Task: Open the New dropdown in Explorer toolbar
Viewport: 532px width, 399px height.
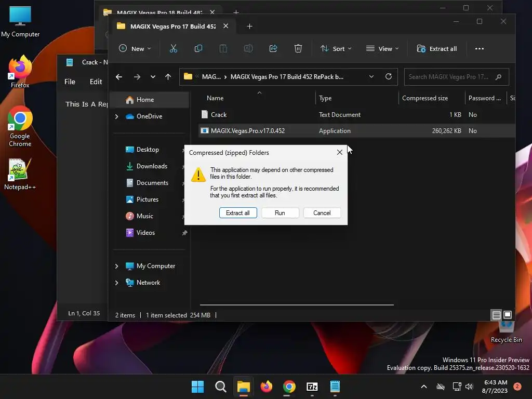Action: (x=135, y=48)
